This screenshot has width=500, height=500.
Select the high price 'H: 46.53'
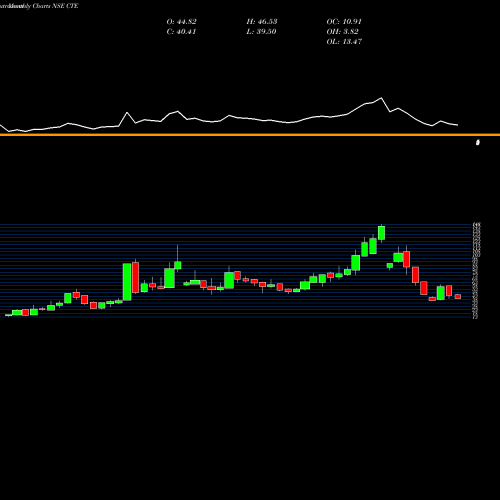click(262, 22)
